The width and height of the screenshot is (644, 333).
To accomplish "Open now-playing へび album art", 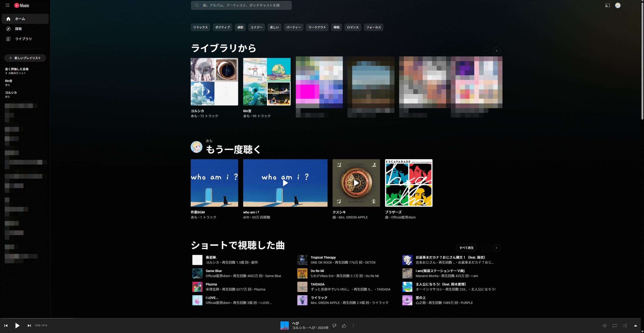I will coord(285,325).
